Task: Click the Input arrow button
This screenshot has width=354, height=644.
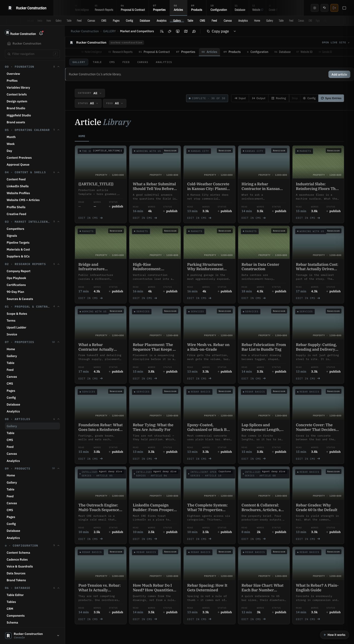Action: click(x=240, y=98)
